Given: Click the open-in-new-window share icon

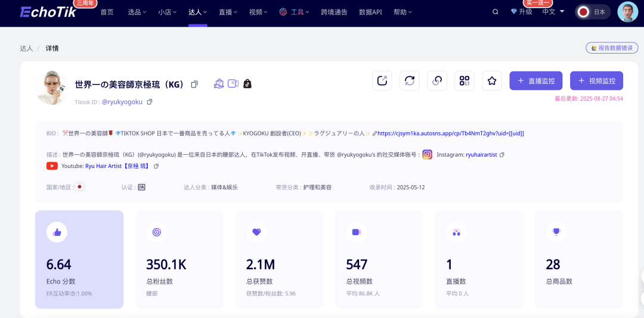Looking at the screenshot, I should click(382, 80).
